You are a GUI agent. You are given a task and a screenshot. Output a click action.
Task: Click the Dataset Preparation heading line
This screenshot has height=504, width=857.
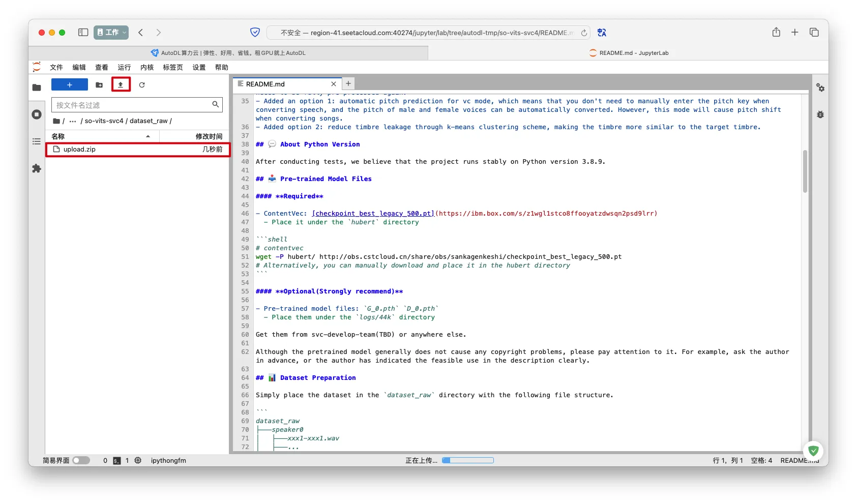coord(306,378)
